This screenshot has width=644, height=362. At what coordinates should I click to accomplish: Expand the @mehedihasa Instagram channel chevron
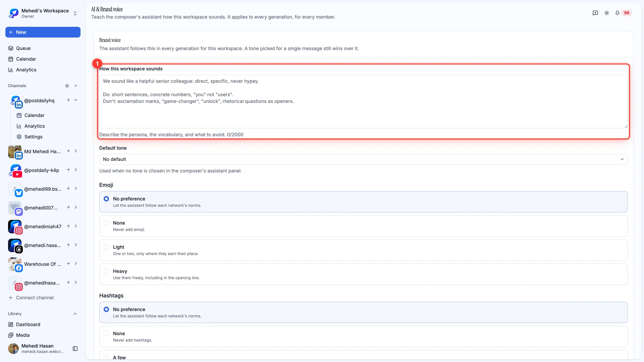76,282
